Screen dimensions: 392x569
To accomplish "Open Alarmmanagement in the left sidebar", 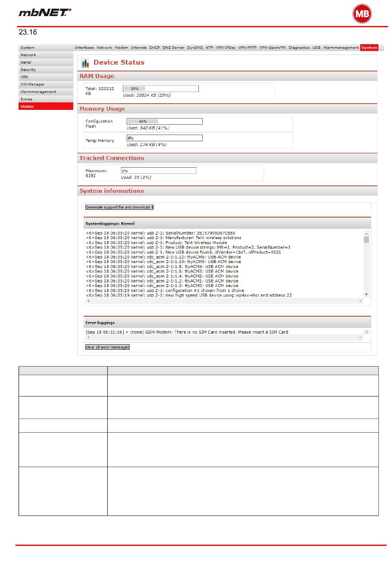I will click(x=46, y=92).
